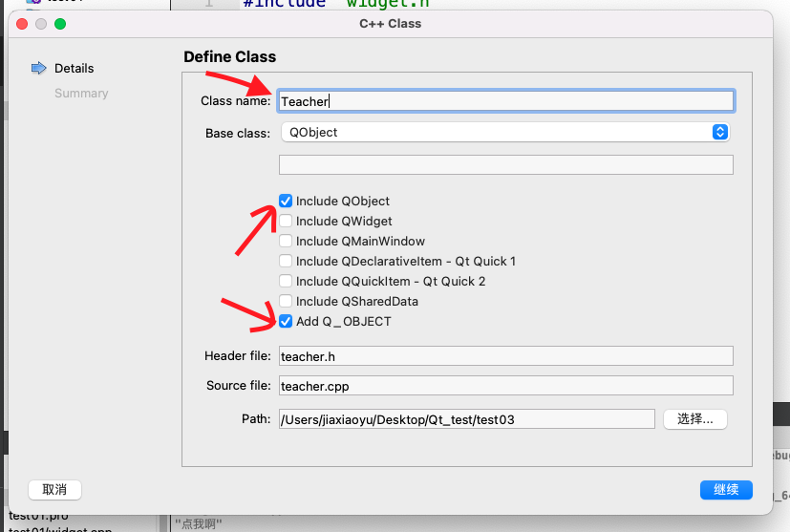Screen dimensions: 790x532
Task: Open the Base class dropdown
Action: point(505,133)
